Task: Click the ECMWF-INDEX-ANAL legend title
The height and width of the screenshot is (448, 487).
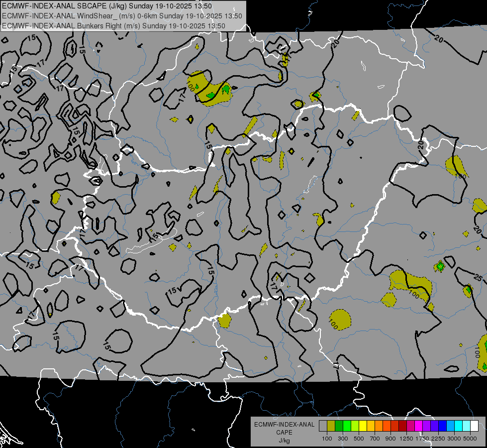Action: coord(285,425)
